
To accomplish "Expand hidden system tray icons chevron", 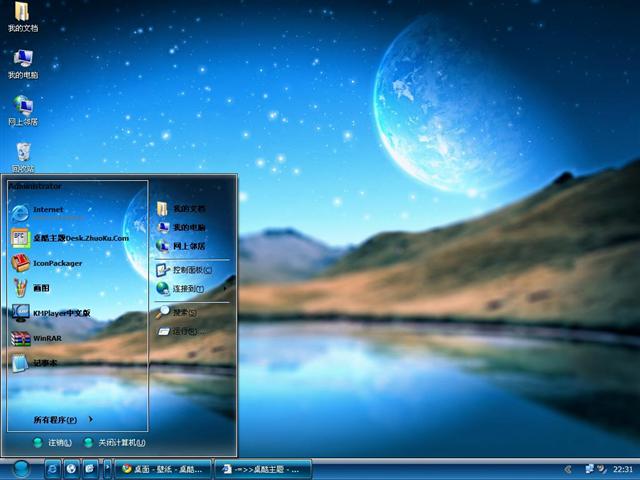I will click(x=568, y=469).
